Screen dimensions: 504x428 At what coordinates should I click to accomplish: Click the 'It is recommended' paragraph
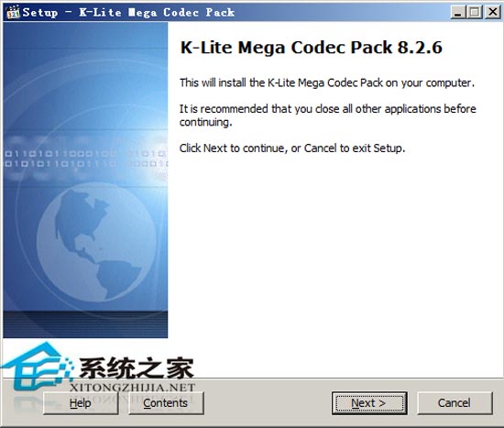click(327, 115)
